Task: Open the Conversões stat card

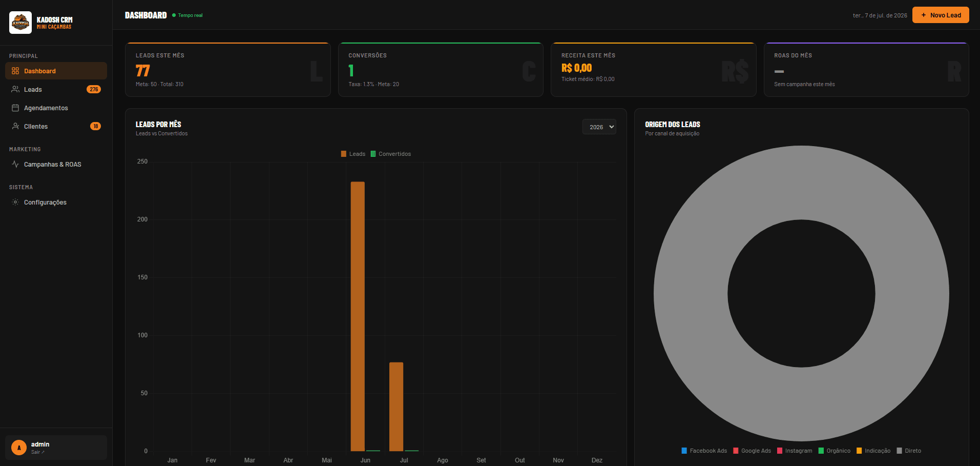Action: coord(441,69)
